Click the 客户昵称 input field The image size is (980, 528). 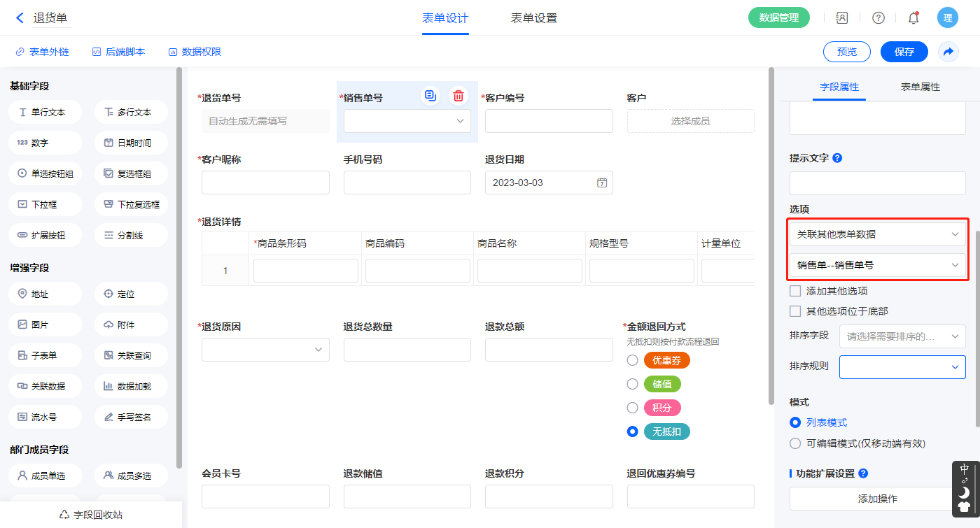pos(265,183)
